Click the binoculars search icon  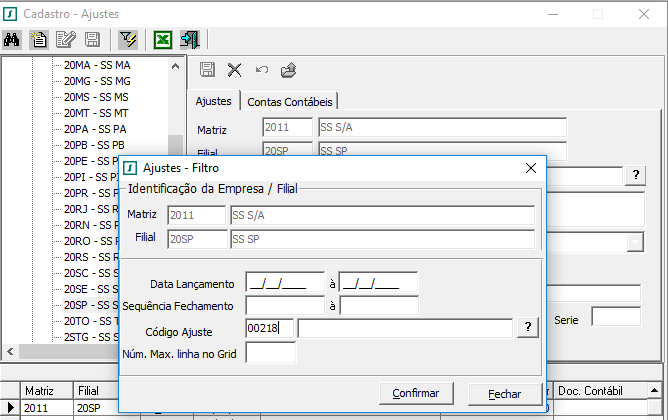[x=14, y=40]
